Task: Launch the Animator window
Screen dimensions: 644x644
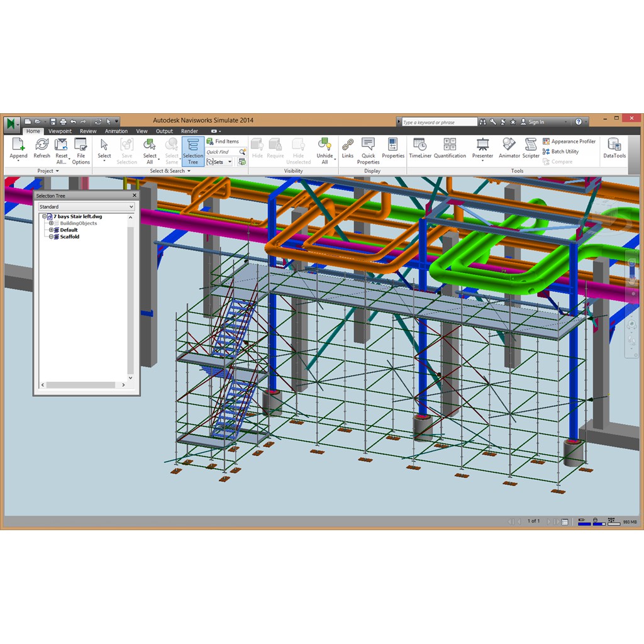Action: (509, 148)
